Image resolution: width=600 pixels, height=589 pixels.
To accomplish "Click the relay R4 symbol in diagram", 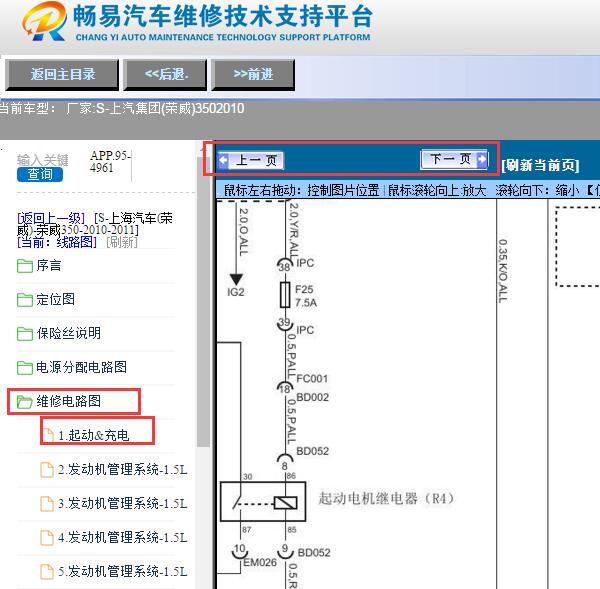I will (263, 502).
